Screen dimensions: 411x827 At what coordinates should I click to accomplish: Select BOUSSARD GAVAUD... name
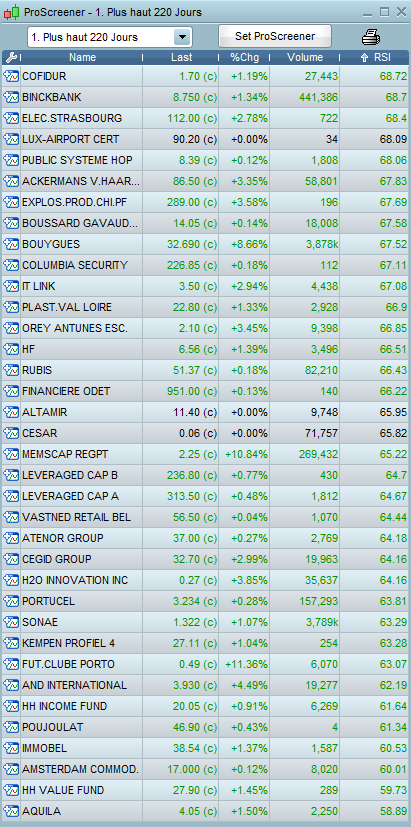[x=80, y=223]
